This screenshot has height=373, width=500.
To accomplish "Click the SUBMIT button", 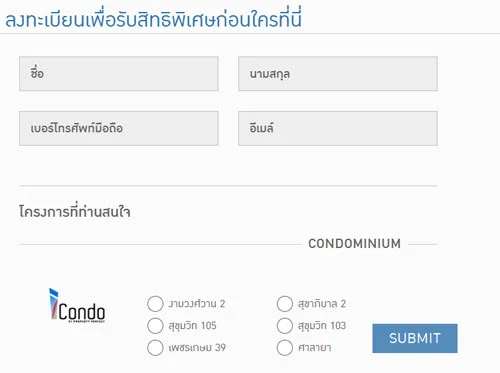I will point(415,338).
